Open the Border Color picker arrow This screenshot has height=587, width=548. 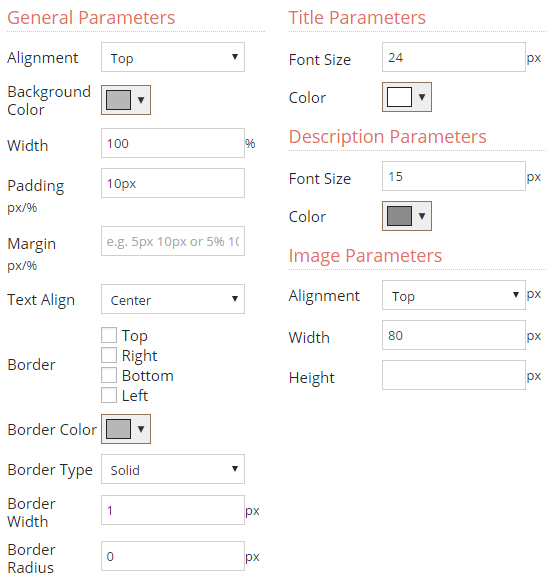141,429
